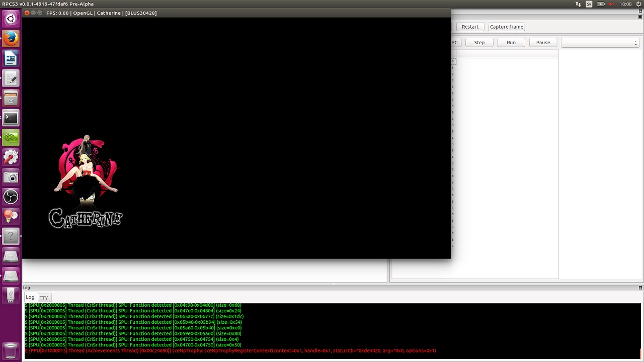Select log line with size=0xe0
The width and height of the screenshot is (644, 362).
click(x=133, y=328)
